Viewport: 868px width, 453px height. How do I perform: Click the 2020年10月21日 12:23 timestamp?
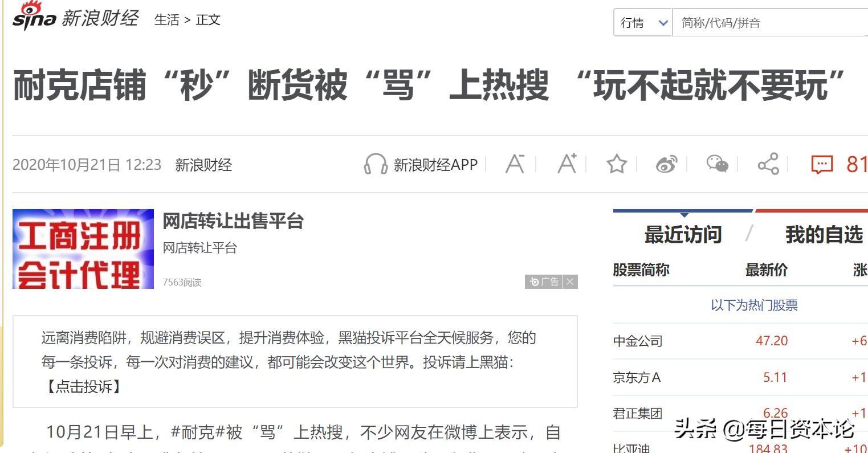(87, 165)
